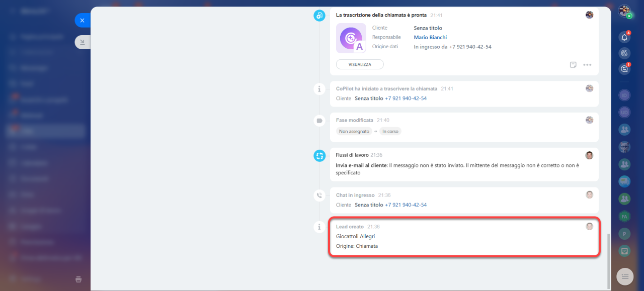The width and height of the screenshot is (644, 291).
Task: Click the avatar on the CoPilot transcription entry
Action: point(590,88)
